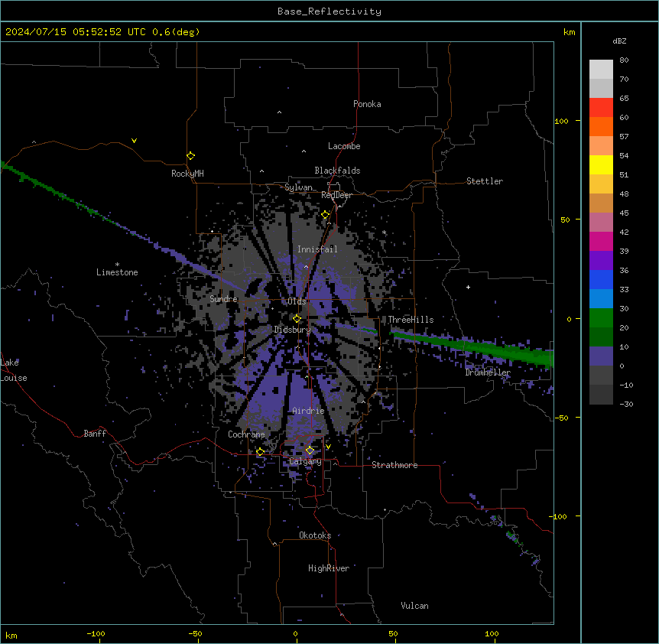
Task: Click the Banff label
Action: pos(95,434)
